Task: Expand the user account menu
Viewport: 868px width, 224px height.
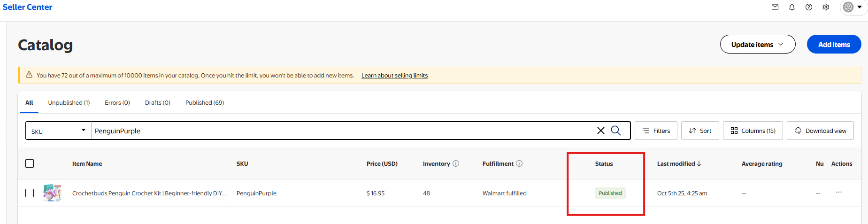Action: click(853, 7)
